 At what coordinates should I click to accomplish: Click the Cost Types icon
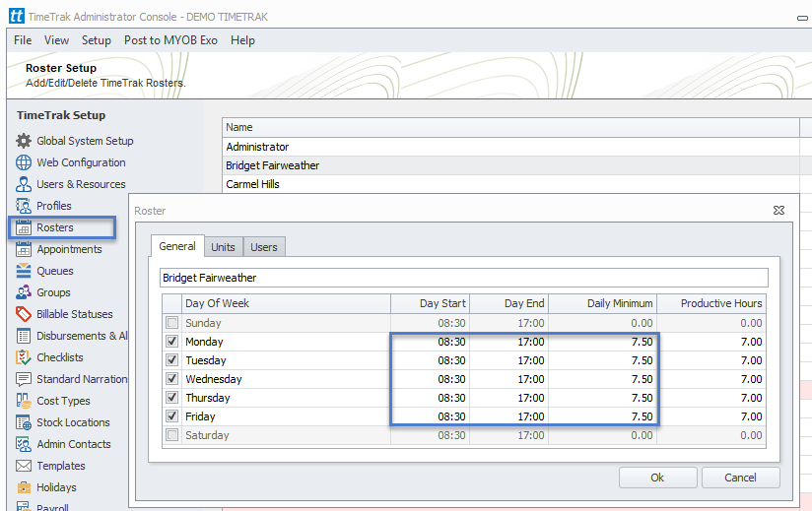24,401
